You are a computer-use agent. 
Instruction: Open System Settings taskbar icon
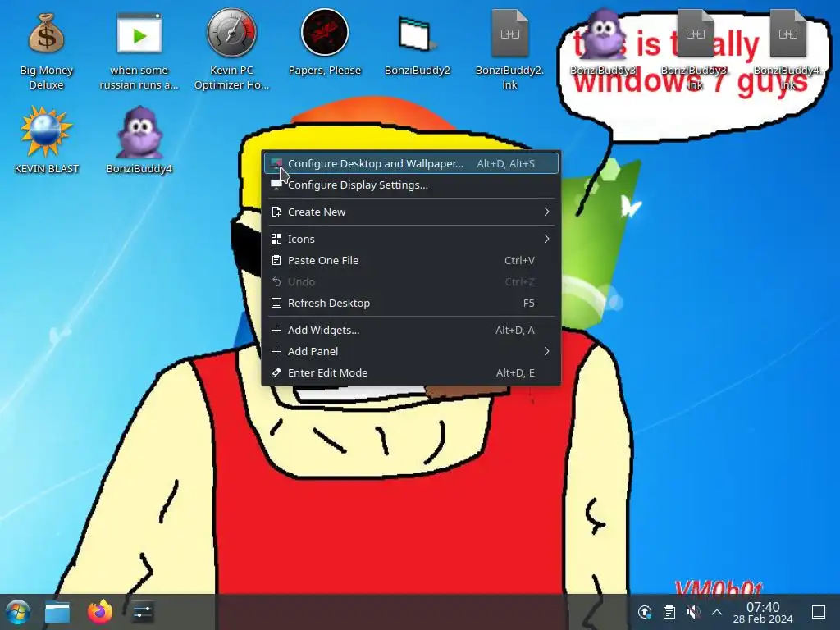click(142, 612)
